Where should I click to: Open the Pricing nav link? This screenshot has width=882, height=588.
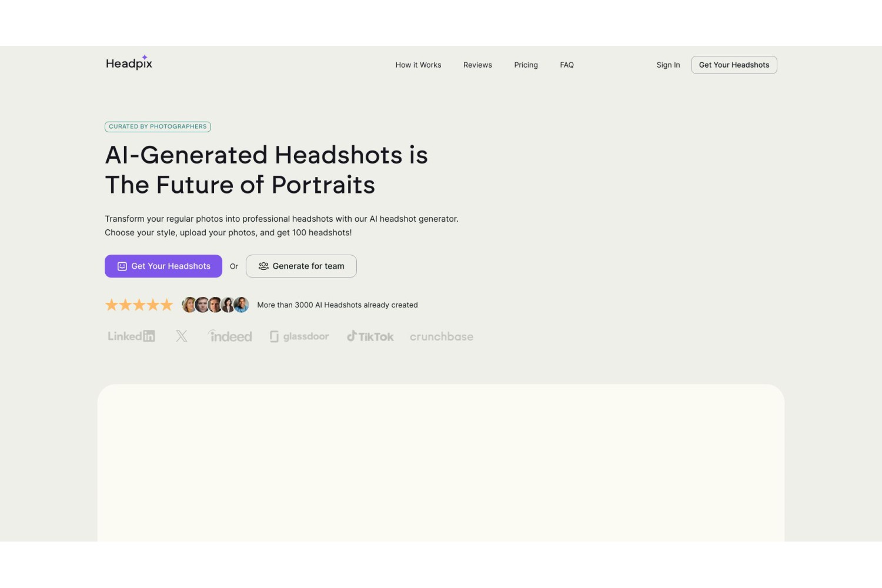pos(526,65)
